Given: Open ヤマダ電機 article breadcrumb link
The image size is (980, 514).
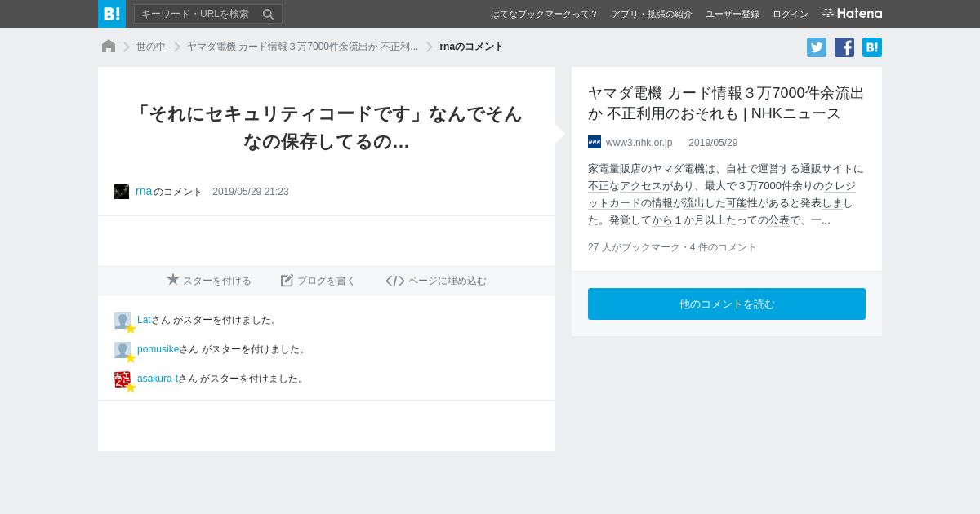Looking at the screenshot, I should click(302, 47).
